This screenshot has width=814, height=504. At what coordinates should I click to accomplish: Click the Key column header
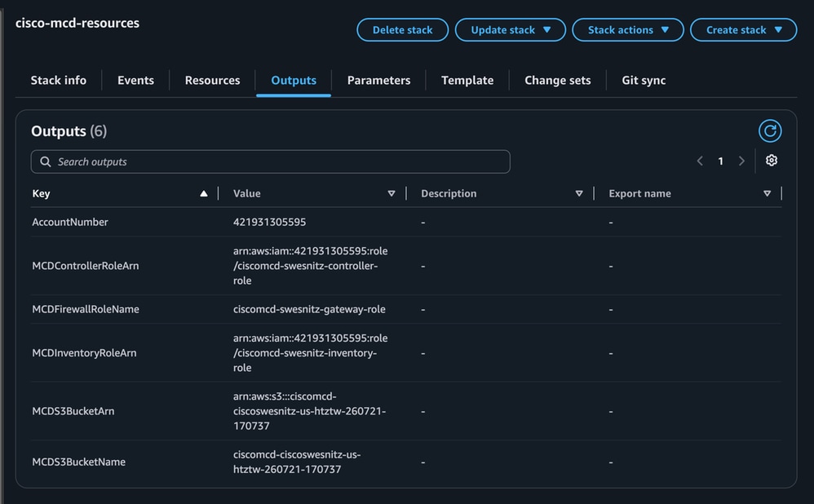(x=41, y=193)
